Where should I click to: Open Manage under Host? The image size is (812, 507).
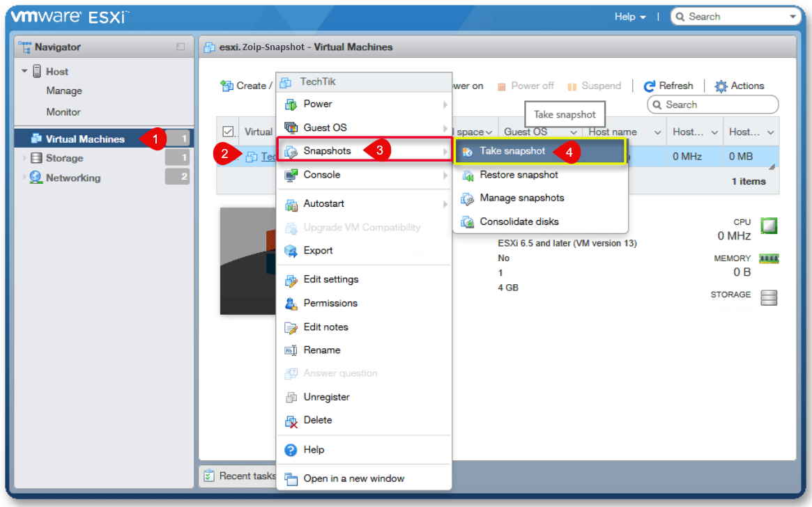(64, 91)
